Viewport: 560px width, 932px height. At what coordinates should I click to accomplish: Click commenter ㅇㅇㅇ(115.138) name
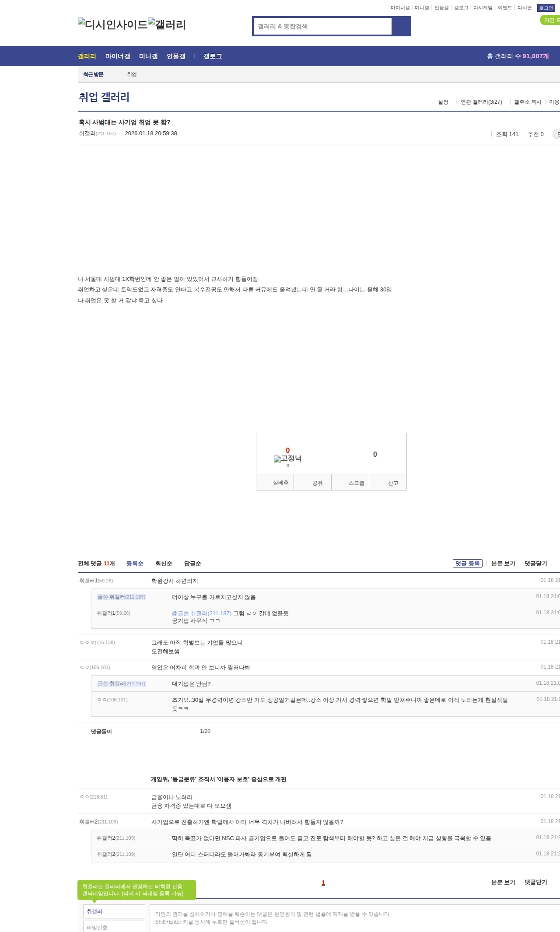tap(97, 642)
